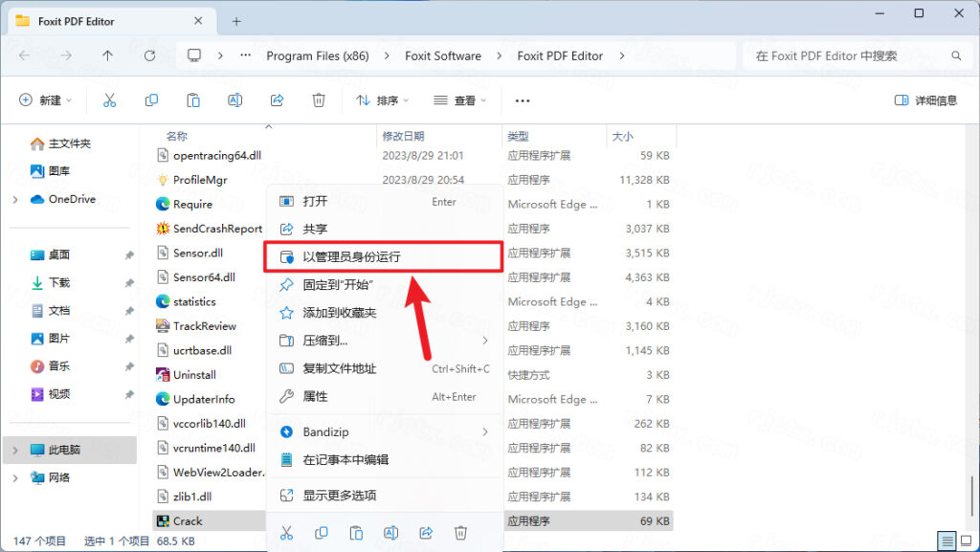Open 音乐 in the sidebar

tap(50, 365)
